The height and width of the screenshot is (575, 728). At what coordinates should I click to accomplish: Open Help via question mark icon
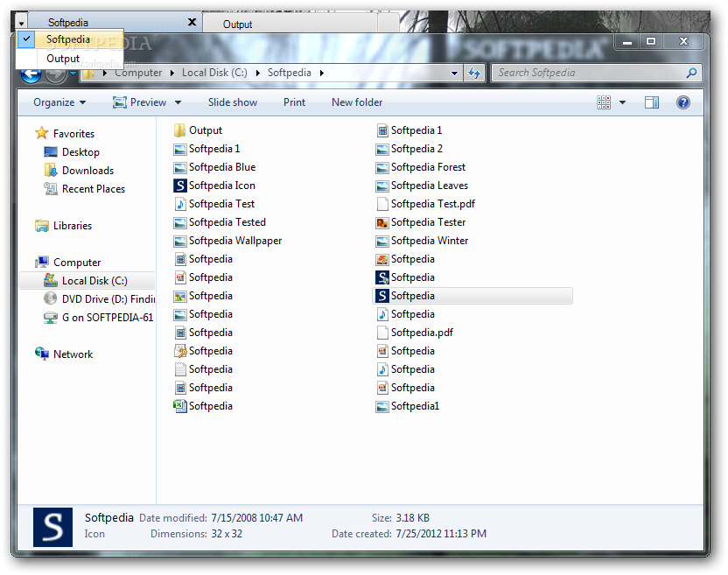683,102
